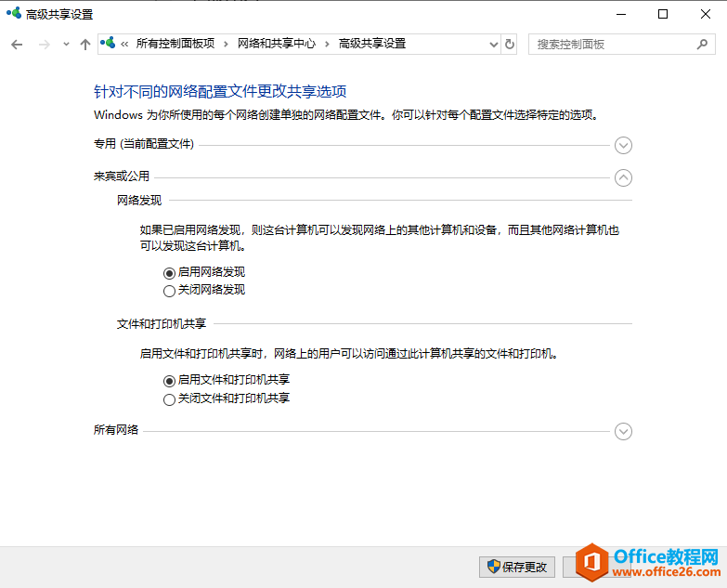727x588 pixels.
Task: Click the 网络发现 section heading
Action: click(139, 201)
